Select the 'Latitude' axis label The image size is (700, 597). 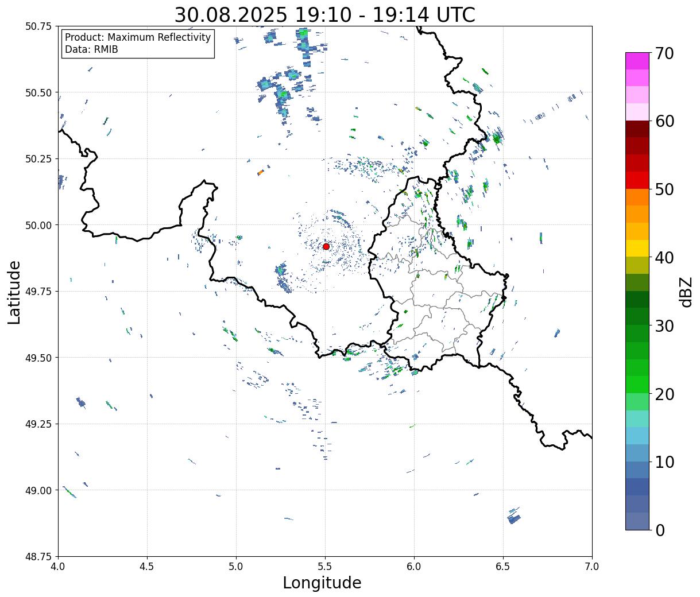tap(14, 292)
